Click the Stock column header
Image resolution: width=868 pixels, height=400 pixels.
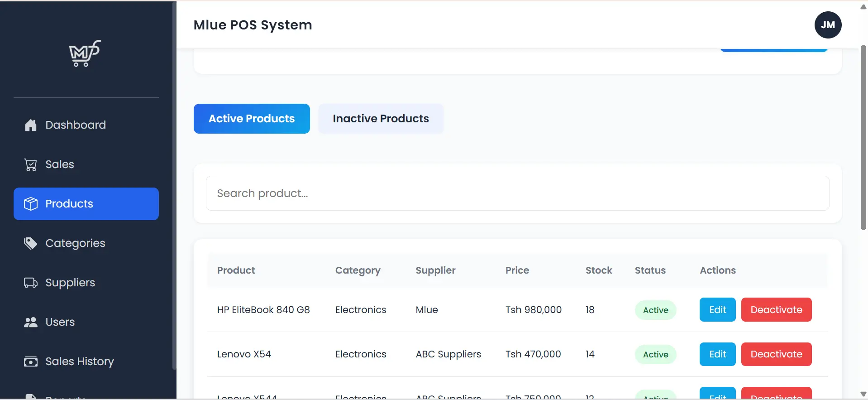tap(599, 270)
